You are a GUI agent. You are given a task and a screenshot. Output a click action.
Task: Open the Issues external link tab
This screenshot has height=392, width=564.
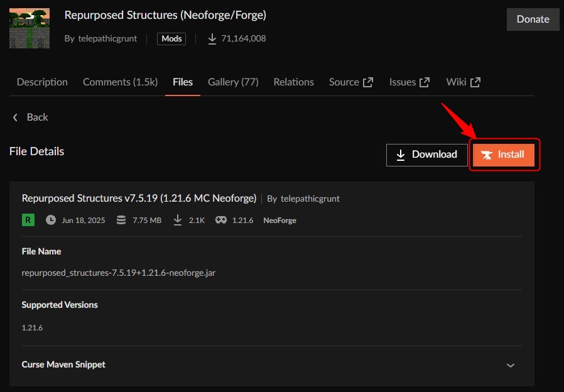[x=409, y=82]
